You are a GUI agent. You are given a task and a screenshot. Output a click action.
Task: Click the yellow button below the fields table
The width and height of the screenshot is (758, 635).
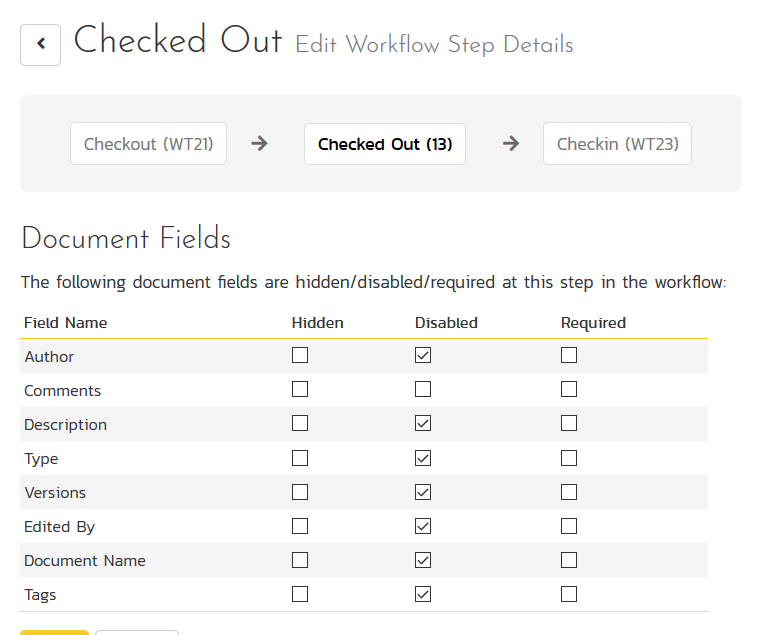coord(55,631)
